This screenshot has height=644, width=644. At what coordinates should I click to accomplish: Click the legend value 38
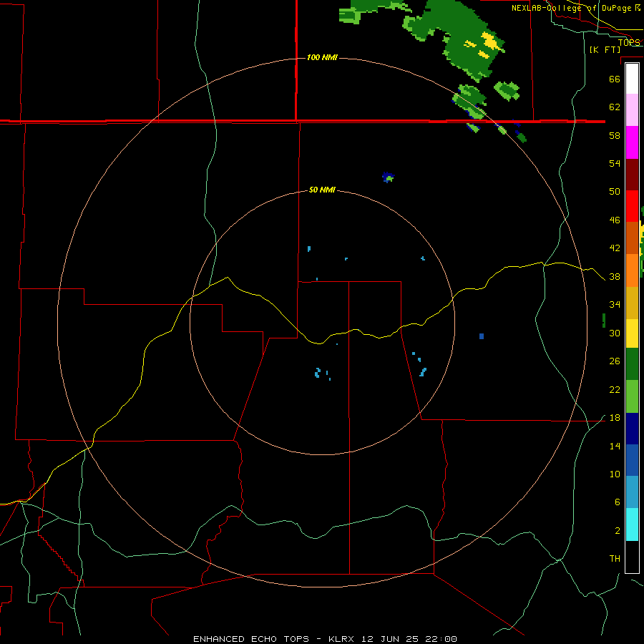615,276
